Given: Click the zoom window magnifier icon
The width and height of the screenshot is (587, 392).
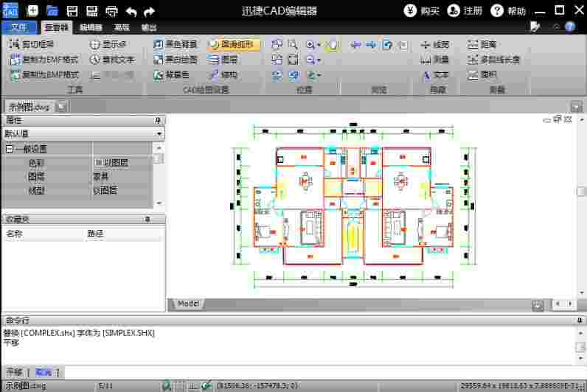Looking at the screenshot, I should tap(293, 44).
